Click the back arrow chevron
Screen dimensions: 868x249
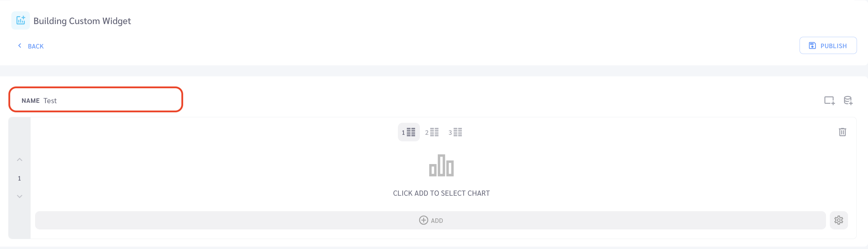click(x=20, y=46)
